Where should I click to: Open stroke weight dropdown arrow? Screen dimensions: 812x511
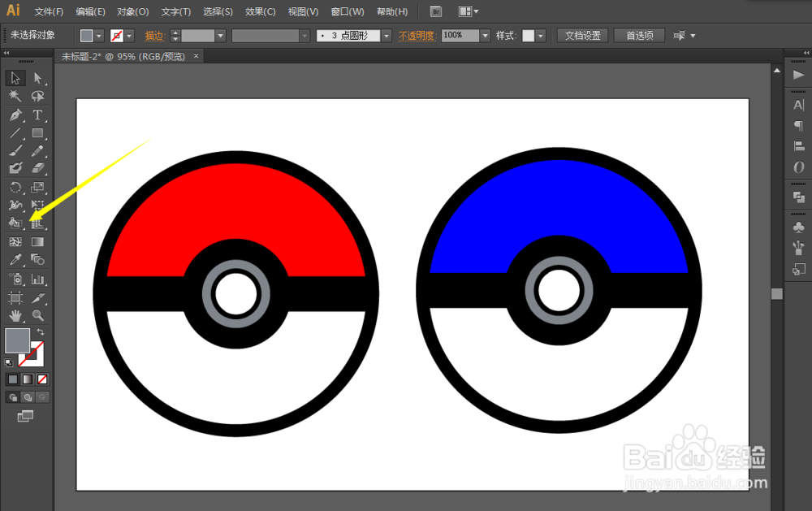[x=221, y=36]
